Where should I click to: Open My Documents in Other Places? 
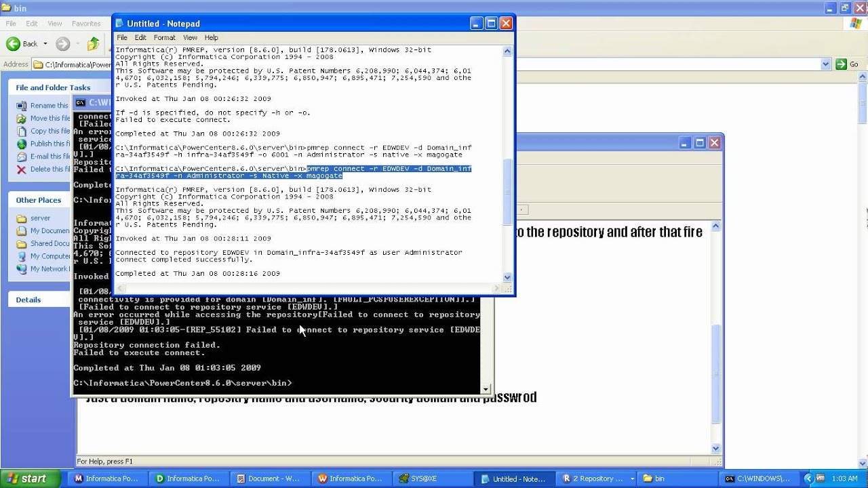point(50,231)
